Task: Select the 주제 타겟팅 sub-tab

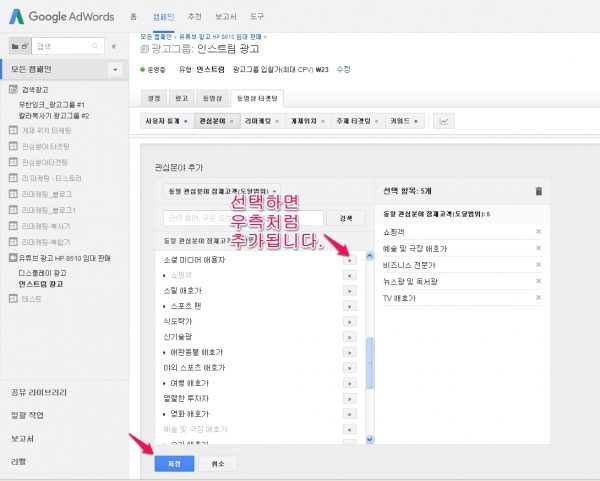Action: coord(358,121)
